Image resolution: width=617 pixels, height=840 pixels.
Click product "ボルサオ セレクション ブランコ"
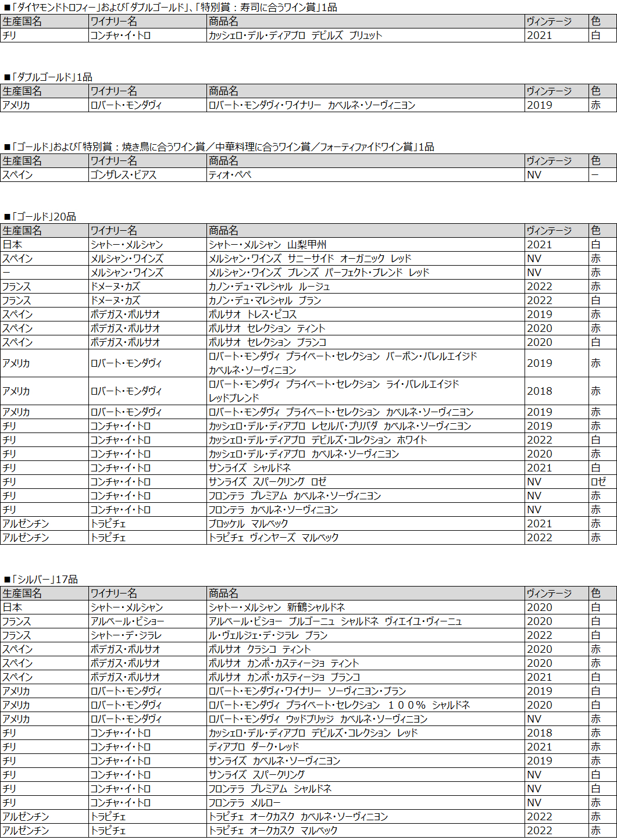268,342
